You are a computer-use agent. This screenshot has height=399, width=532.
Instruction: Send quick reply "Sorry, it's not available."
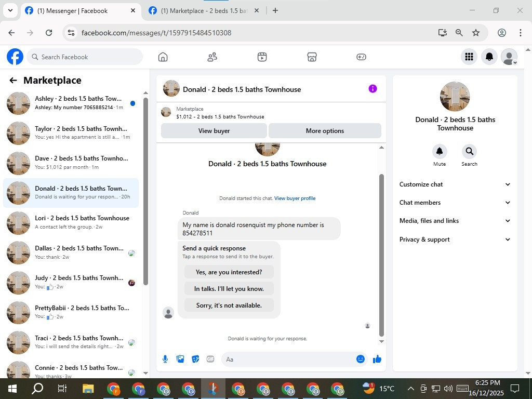pyautogui.click(x=229, y=305)
